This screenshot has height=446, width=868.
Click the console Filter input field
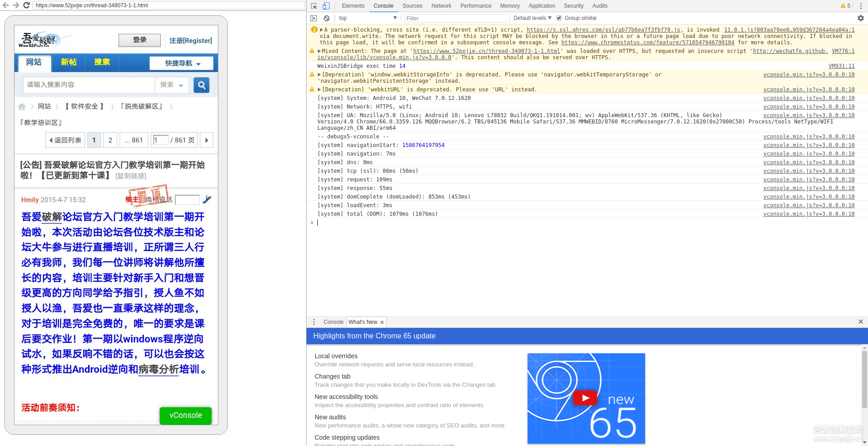[x=457, y=18]
